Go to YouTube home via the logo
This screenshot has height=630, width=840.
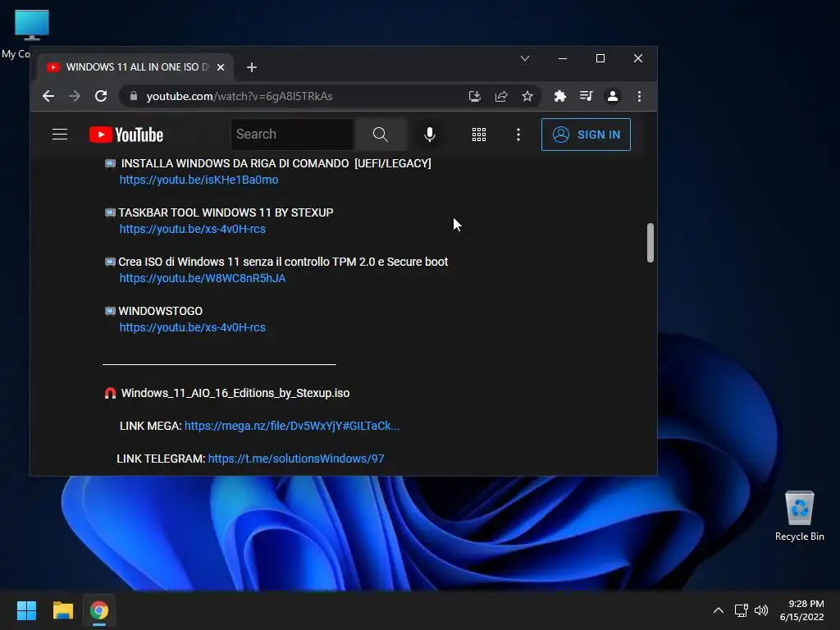coord(126,135)
